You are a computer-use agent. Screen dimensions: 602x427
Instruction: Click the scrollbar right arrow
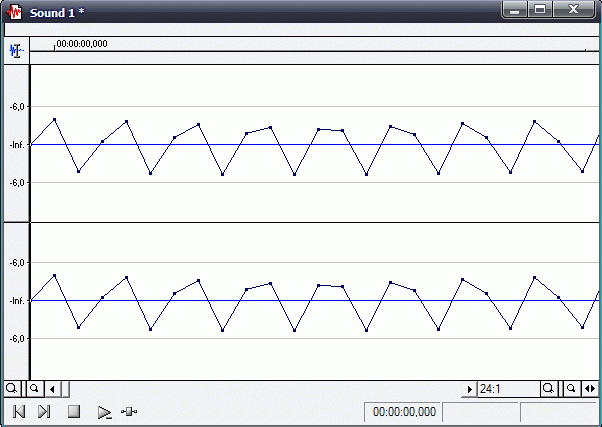(470, 388)
